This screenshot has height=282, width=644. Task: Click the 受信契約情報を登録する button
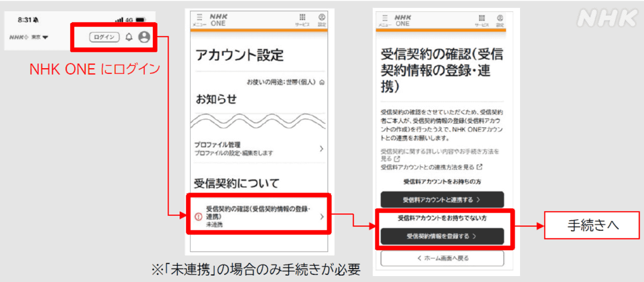click(442, 236)
